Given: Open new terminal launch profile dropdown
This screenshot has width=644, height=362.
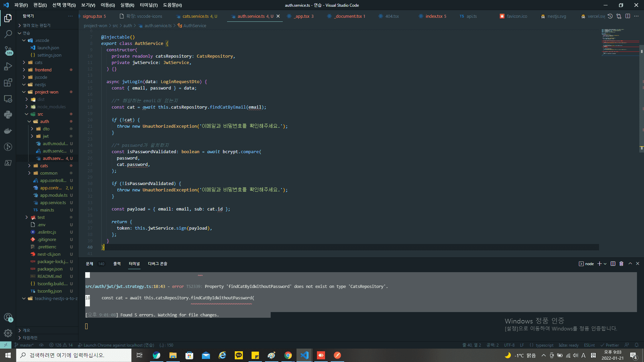Looking at the screenshot, I should (x=605, y=264).
